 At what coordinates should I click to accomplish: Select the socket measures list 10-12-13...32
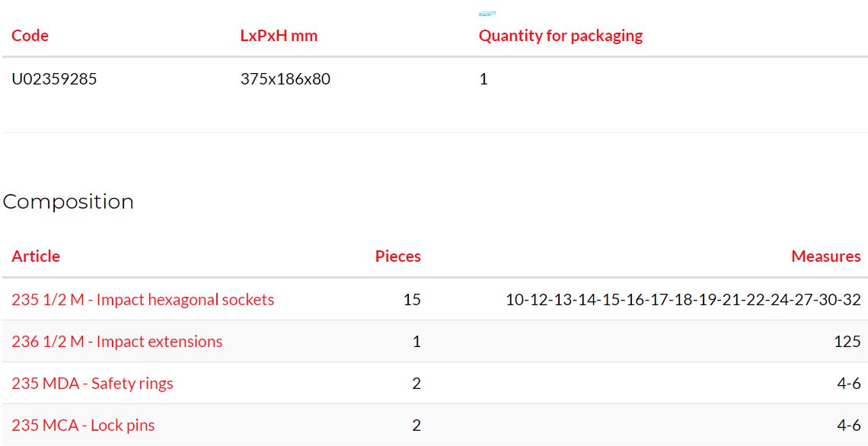684,300
